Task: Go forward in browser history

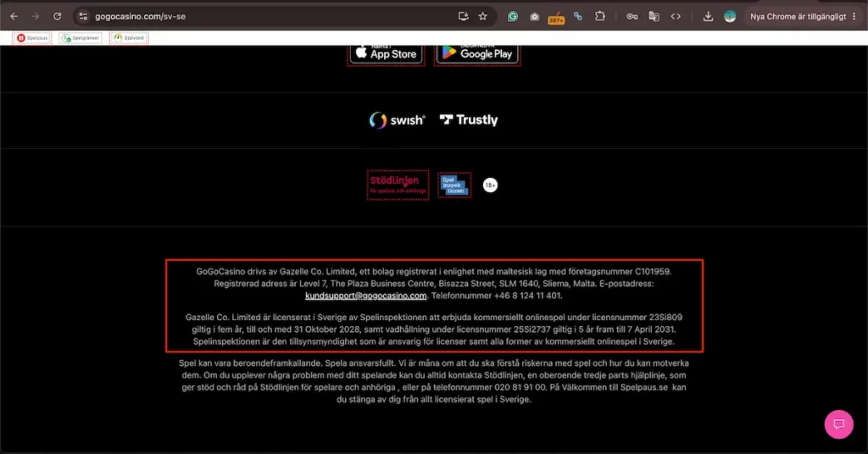Action: tap(36, 17)
